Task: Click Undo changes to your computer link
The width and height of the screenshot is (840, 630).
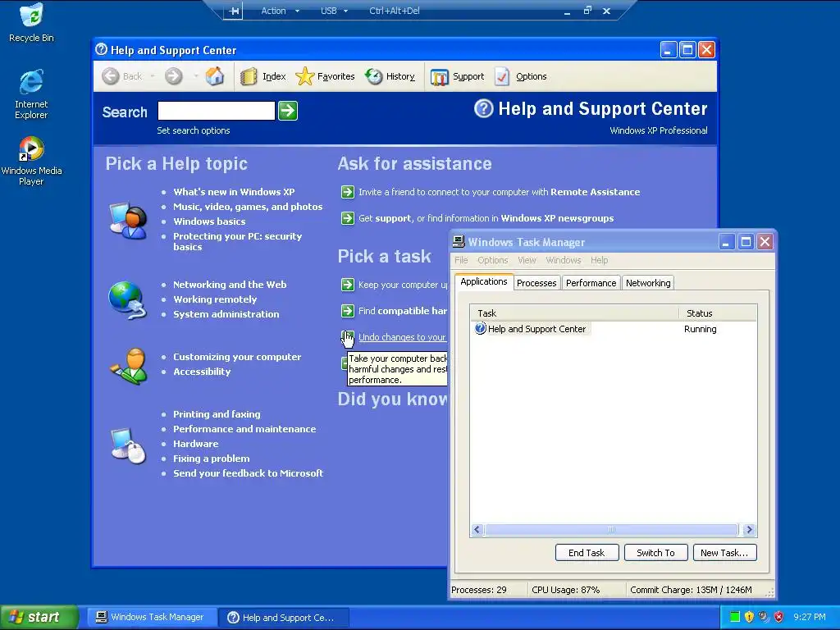Action: coord(402,337)
